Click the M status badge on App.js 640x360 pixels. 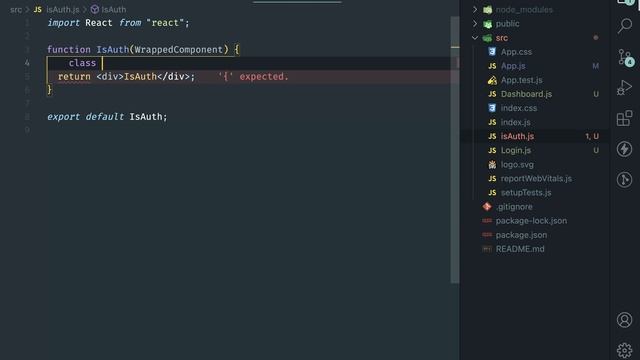pos(596,66)
